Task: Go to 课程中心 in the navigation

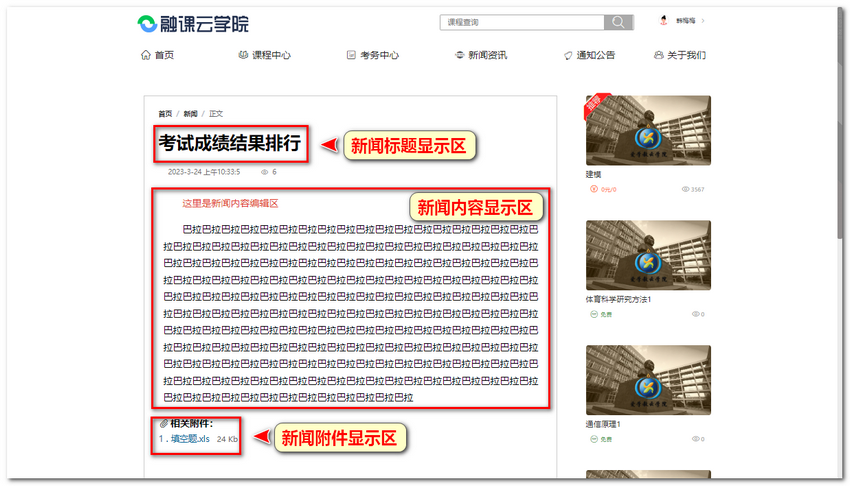Action: pyautogui.click(x=264, y=56)
